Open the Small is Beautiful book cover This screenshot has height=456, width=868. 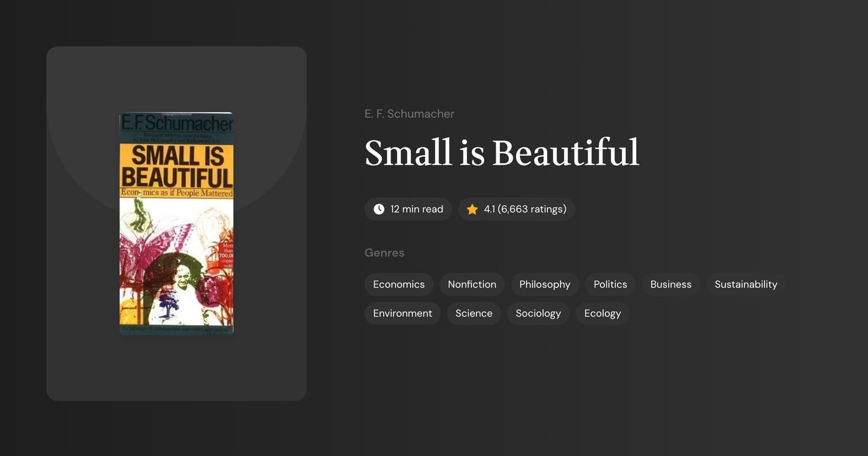176,223
